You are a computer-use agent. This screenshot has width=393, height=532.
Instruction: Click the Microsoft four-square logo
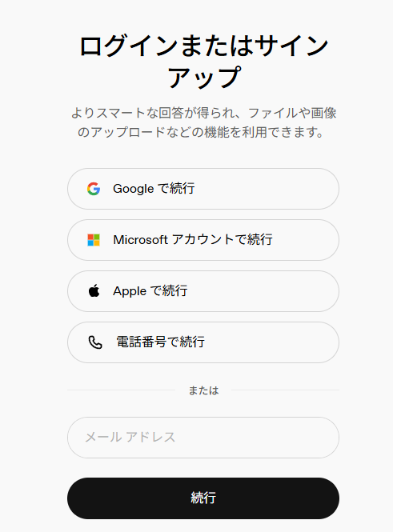(x=94, y=240)
